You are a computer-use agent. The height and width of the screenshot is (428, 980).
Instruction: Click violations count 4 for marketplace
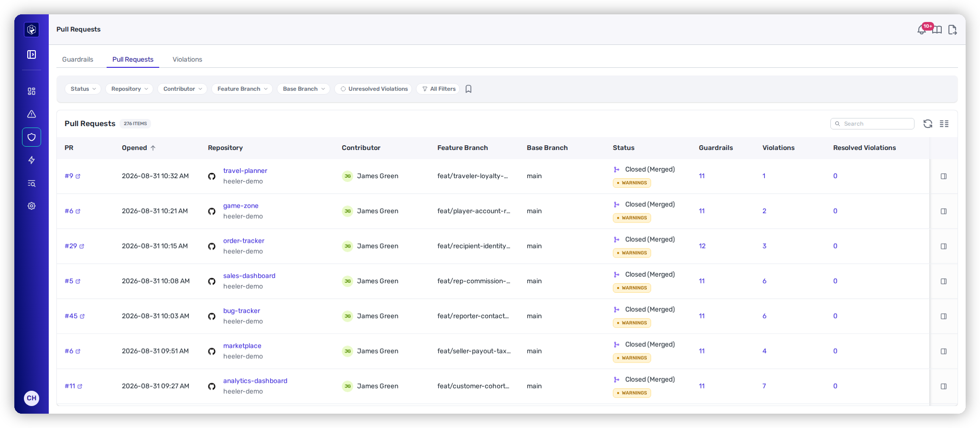(764, 351)
